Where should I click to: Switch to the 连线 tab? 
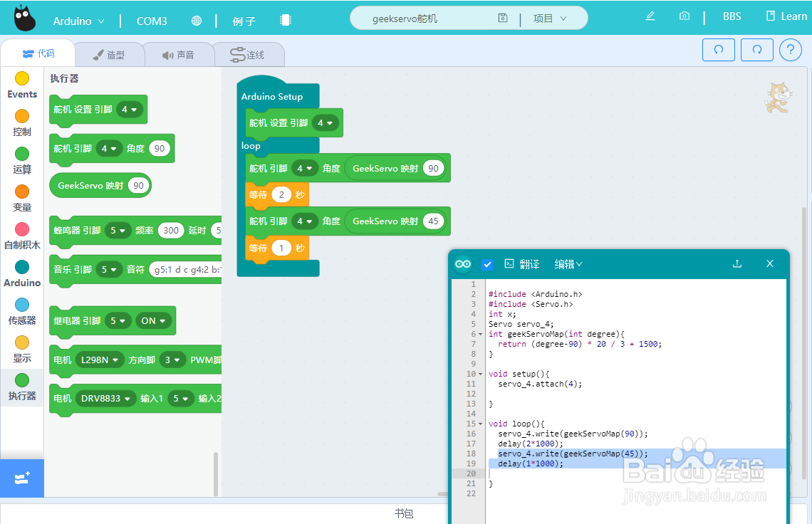coord(248,55)
